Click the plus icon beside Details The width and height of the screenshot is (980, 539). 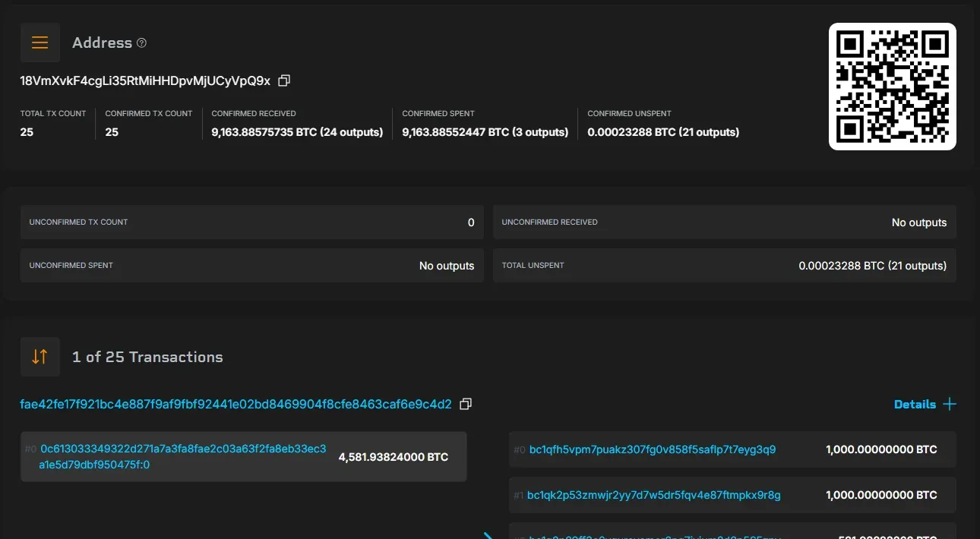(x=949, y=404)
